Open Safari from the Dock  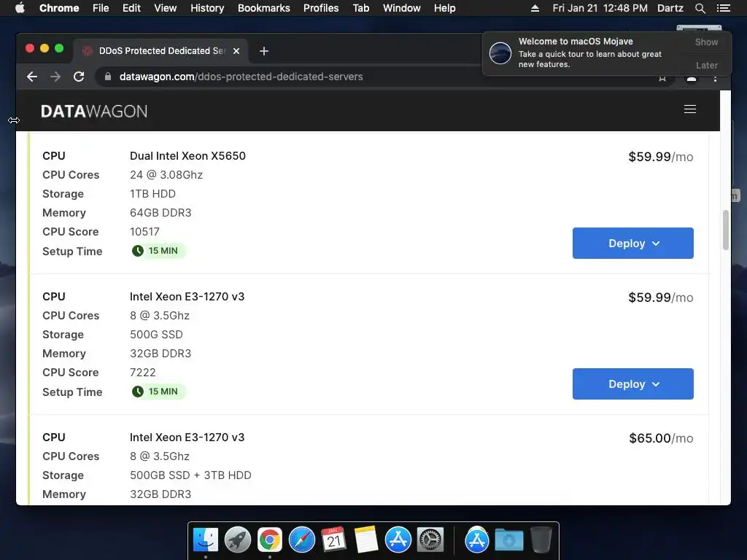click(x=301, y=540)
